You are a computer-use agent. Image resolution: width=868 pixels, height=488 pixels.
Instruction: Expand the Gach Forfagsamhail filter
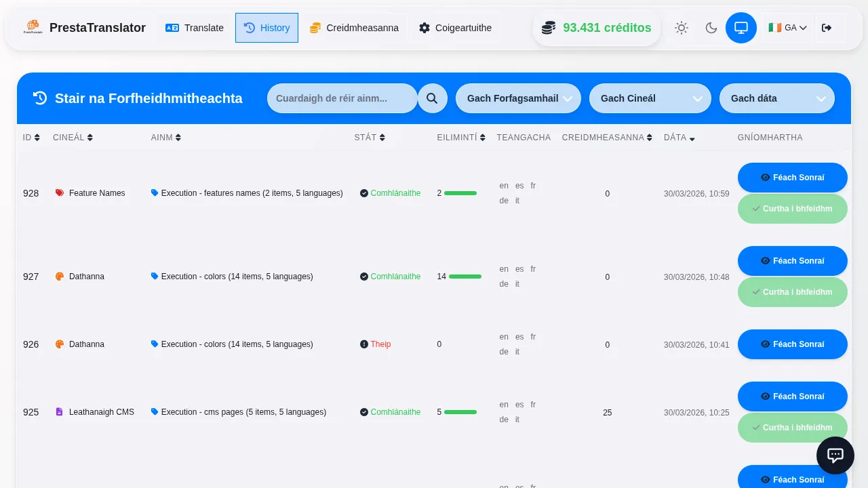tap(518, 98)
